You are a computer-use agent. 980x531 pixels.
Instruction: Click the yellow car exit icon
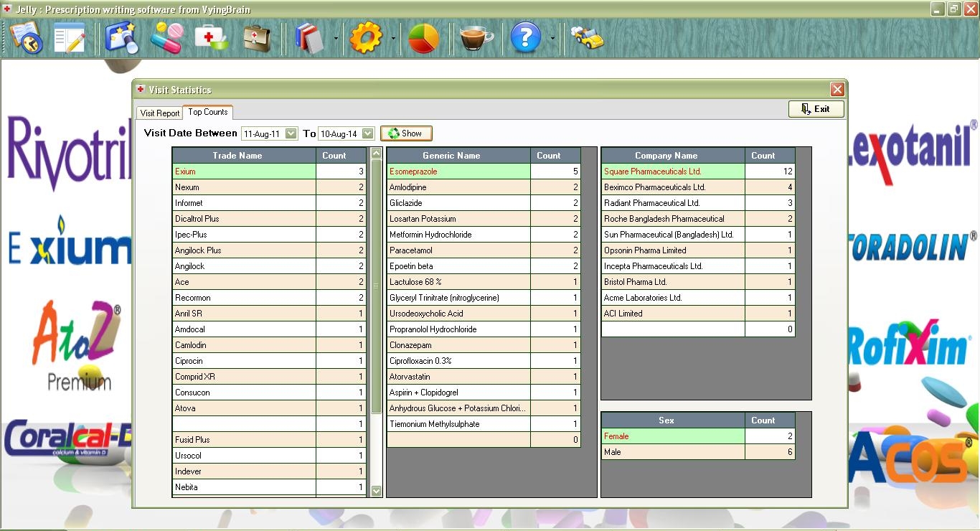click(587, 37)
